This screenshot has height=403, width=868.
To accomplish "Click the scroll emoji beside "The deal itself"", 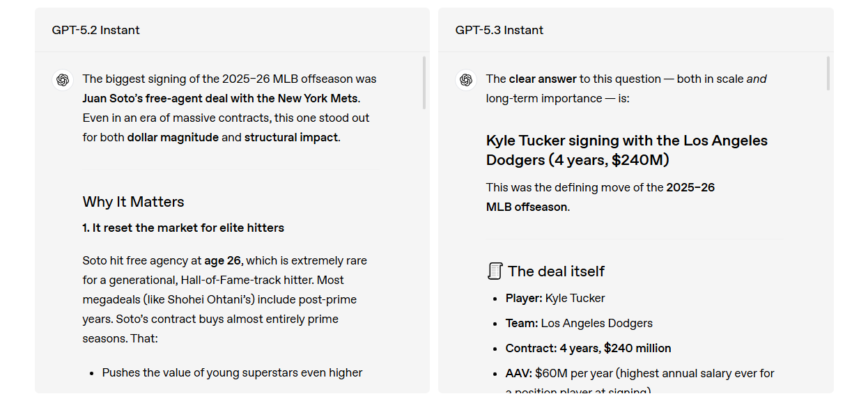I will tap(495, 271).
